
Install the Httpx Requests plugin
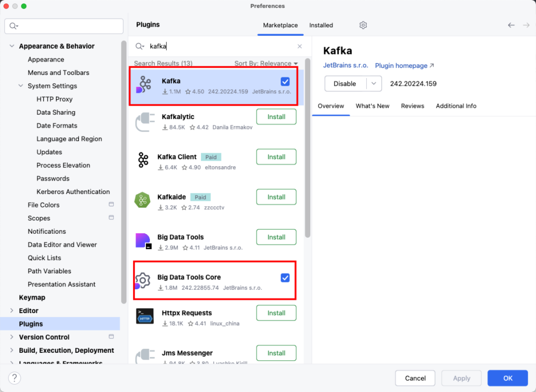click(x=276, y=313)
